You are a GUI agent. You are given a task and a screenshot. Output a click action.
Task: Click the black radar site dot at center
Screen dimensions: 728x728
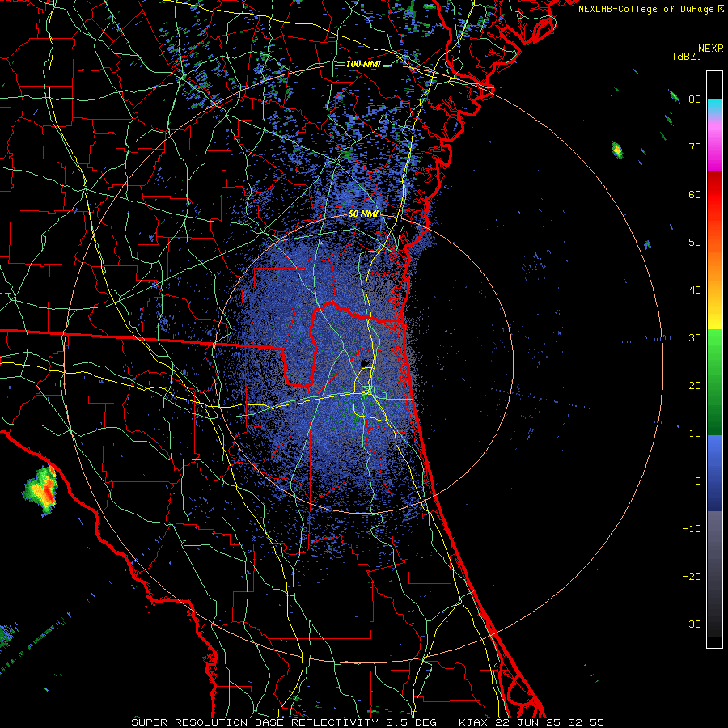tap(365, 362)
